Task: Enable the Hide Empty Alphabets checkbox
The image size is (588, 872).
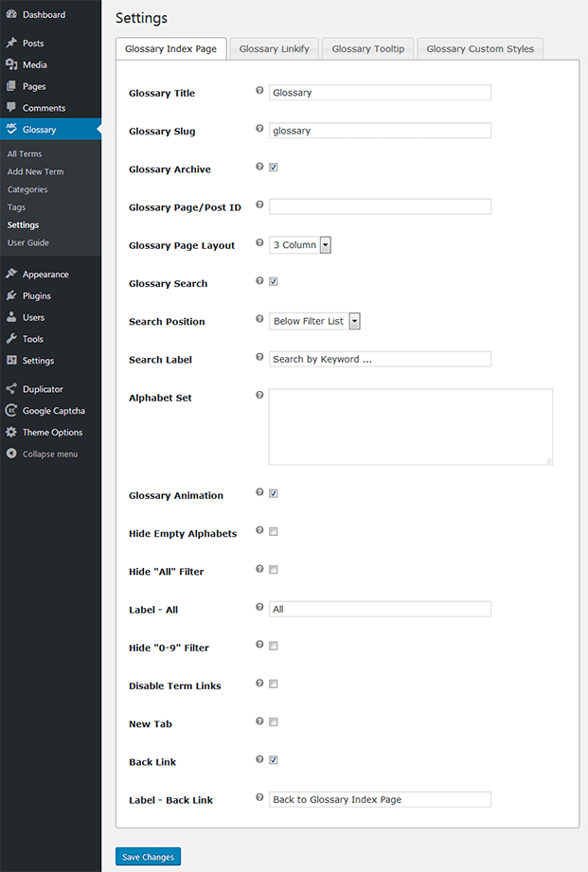Action: 273,530
